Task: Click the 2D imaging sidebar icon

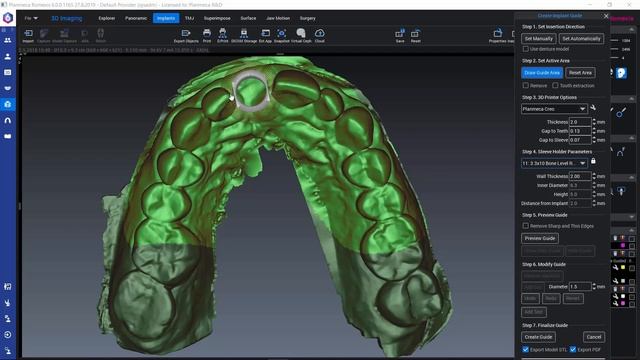Action: tap(8, 72)
